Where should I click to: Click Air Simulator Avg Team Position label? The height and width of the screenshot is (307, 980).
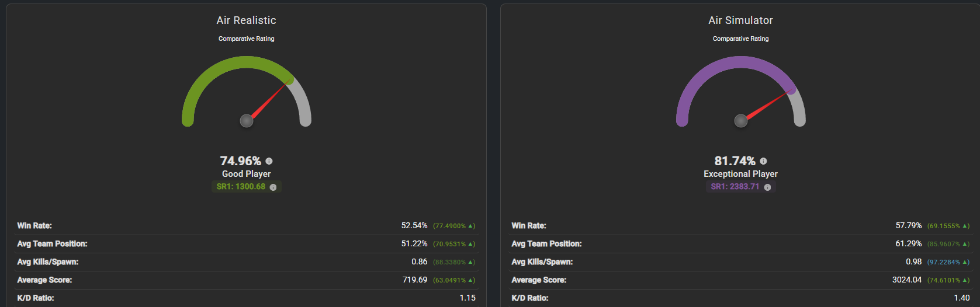[546, 244]
